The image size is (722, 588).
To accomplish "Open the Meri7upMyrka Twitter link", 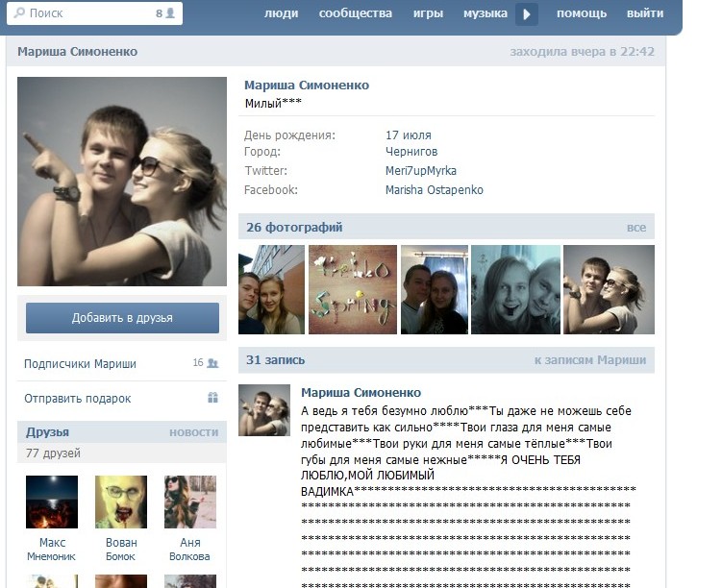I will coord(420,171).
